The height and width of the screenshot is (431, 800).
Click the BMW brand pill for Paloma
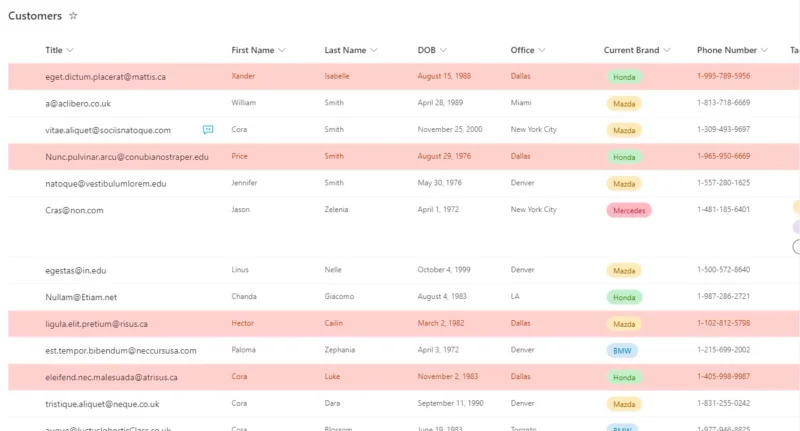pyautogui.click(x=622, y=350)
